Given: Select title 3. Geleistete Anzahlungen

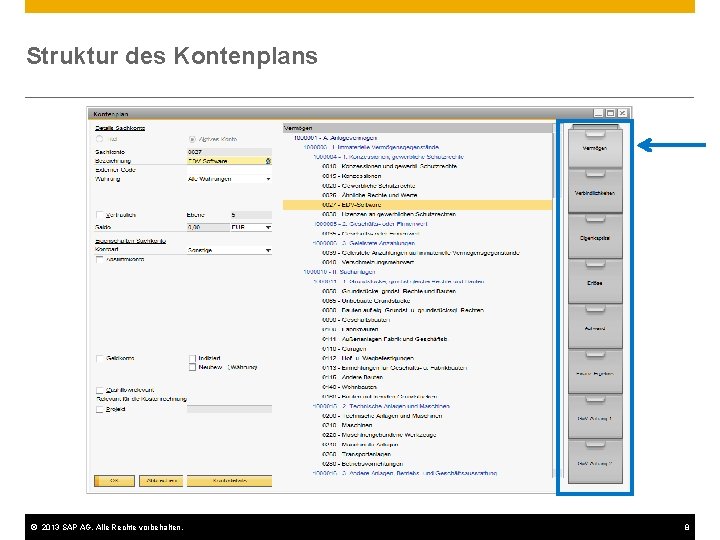Looking at the screenshot, I should pyautogui.click(x=364, y=243).
